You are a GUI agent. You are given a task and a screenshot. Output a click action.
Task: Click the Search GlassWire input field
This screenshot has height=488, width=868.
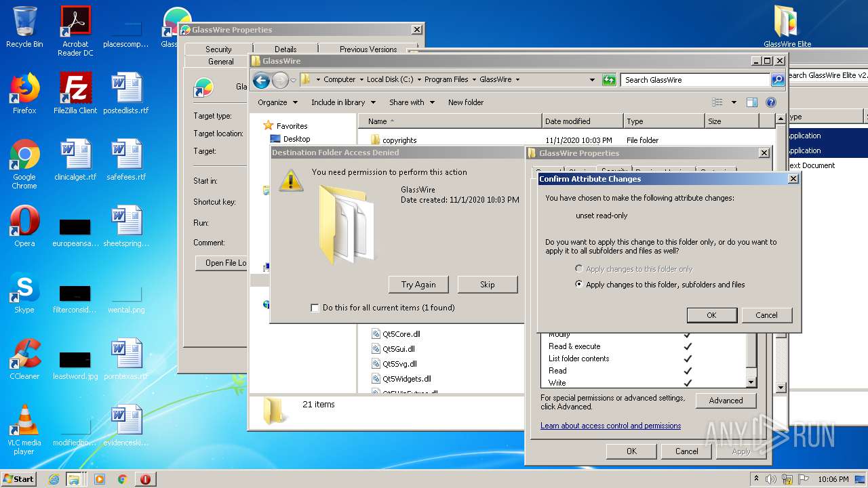tap(696, 80)
